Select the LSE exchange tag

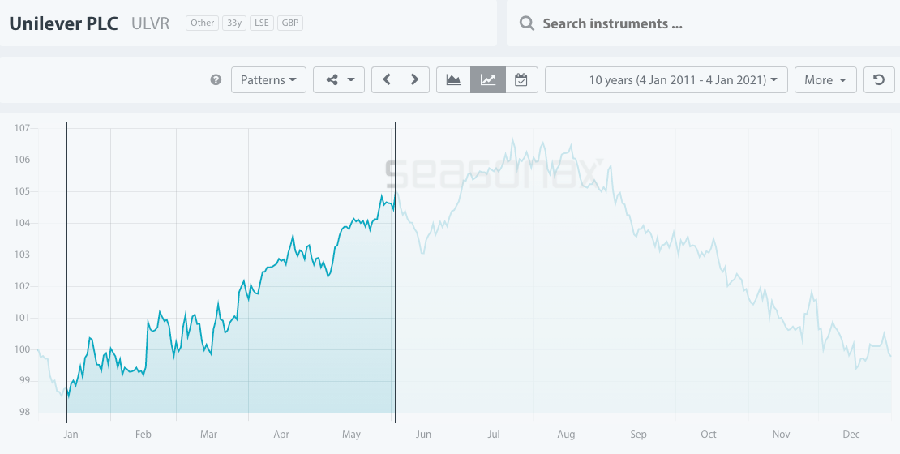262,23
